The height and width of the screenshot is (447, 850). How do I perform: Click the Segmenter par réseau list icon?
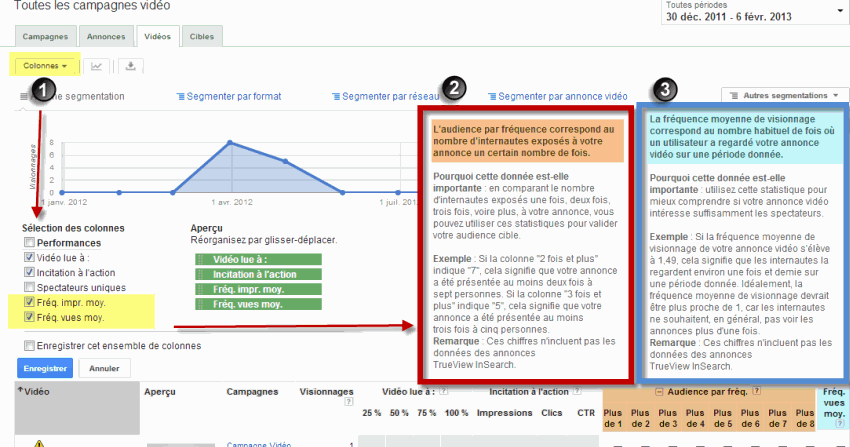(336, 96)
